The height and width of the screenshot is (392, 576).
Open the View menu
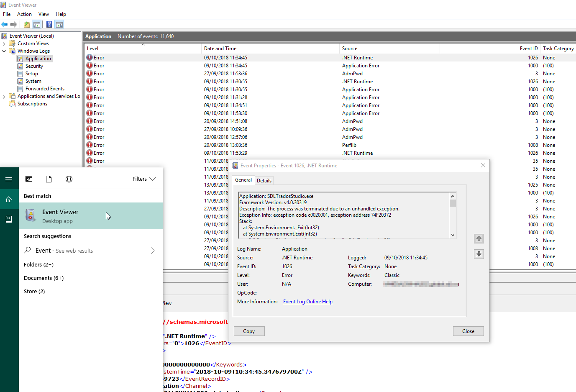tap(44, 14)
